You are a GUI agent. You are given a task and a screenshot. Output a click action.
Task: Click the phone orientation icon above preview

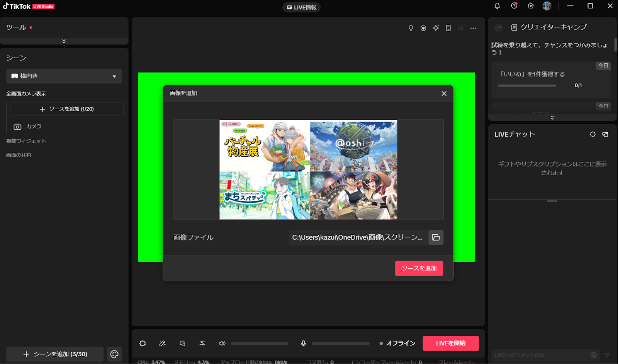[x=448, y=28]
